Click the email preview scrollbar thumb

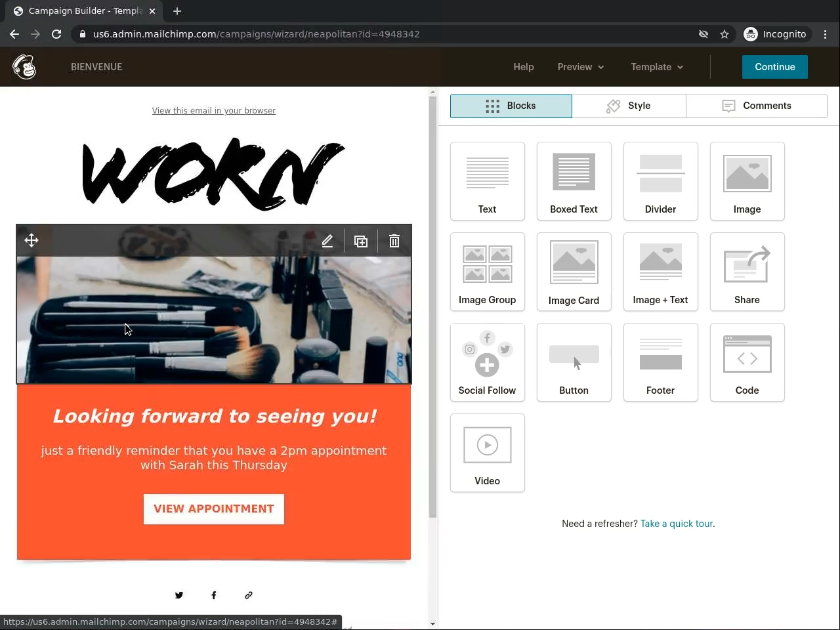pos(432,307)
